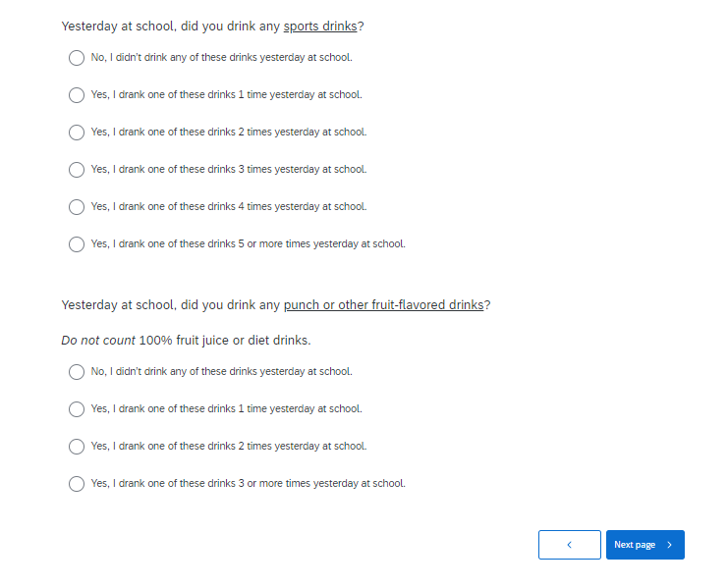Click label 'No' text under sports drinks question

coord(221,58)
